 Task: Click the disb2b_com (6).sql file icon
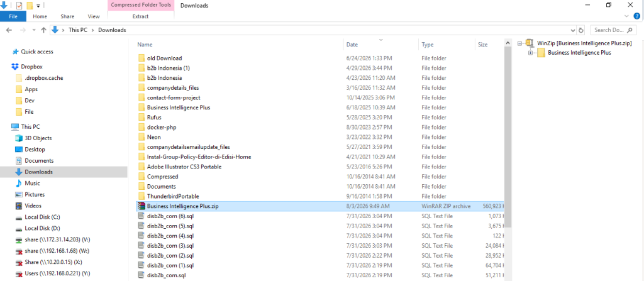pyautogui.click(x=142, y=216)
